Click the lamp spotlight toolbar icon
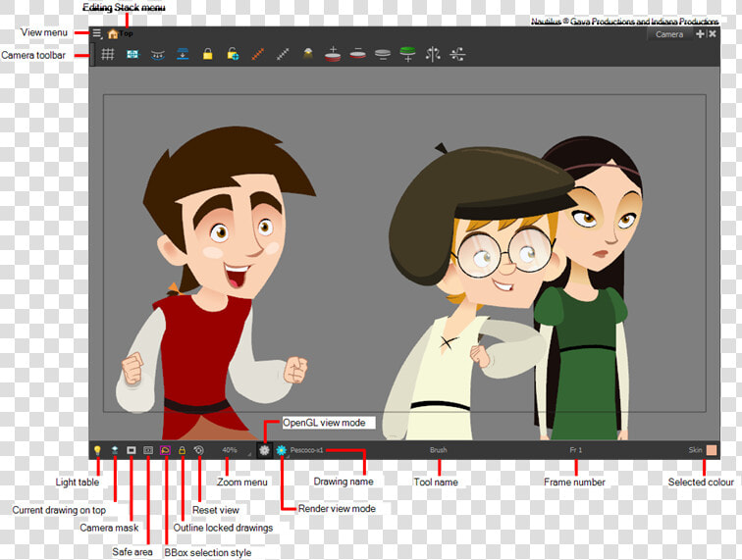The height and width of the screenshot is (560, 742). coord(307,53)
